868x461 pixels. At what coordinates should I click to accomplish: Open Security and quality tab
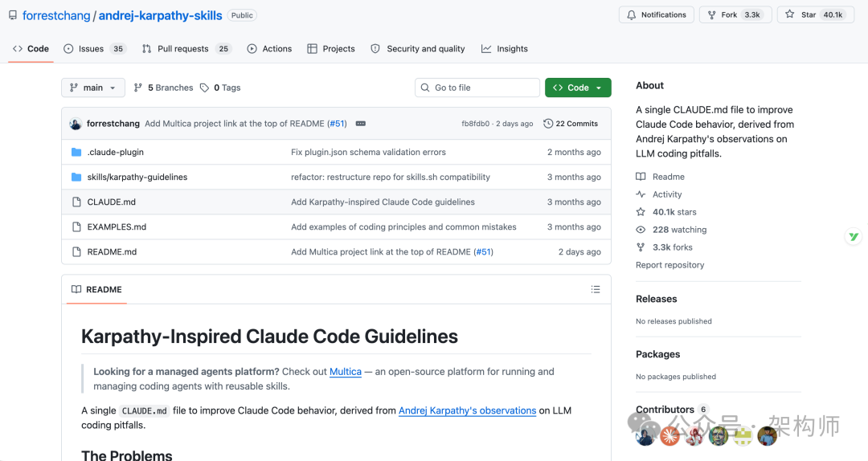(418, 49)
